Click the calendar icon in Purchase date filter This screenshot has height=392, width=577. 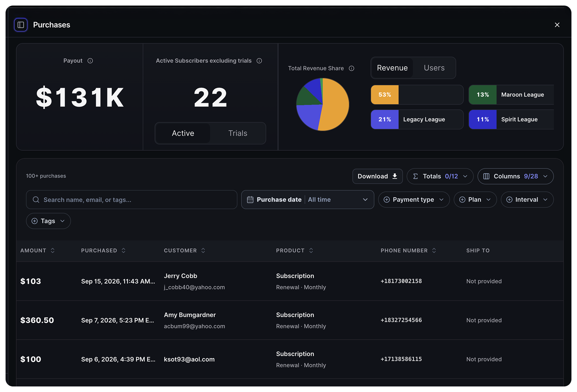(250, 200)
